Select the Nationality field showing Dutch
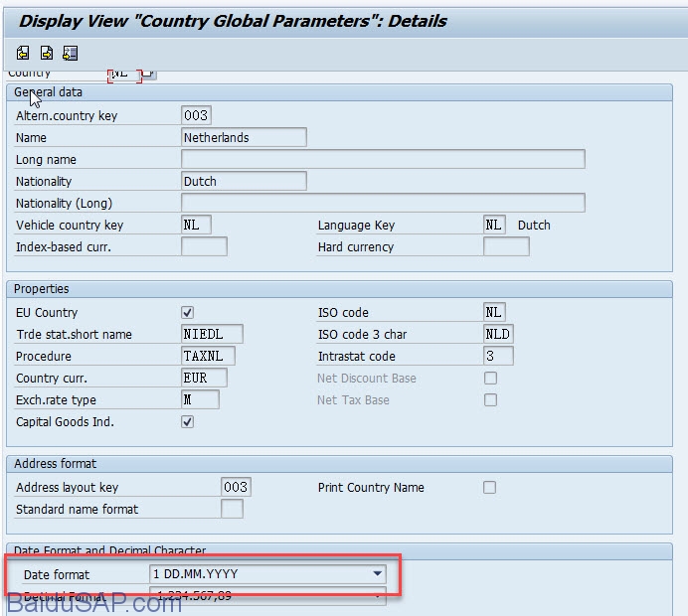Screen dimensions: 688x616 point(244,182)
